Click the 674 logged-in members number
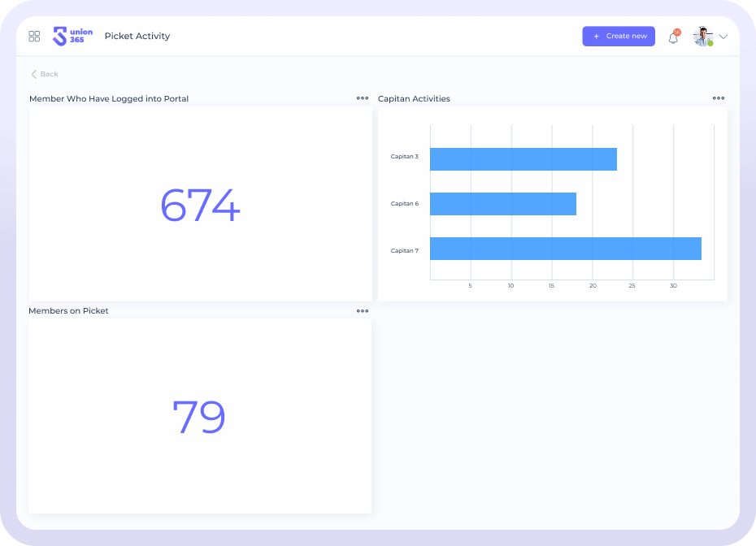 [200, 206]
